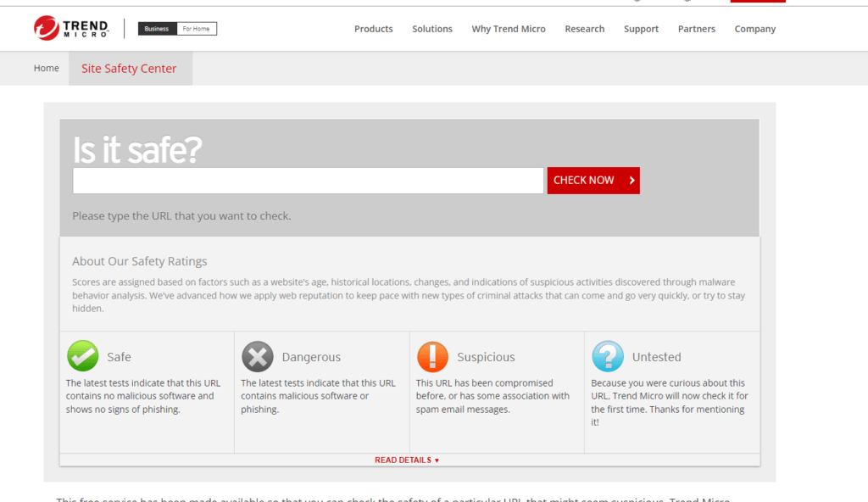Click the Untested rating heading
868x502 pixels.
(657, 357)
